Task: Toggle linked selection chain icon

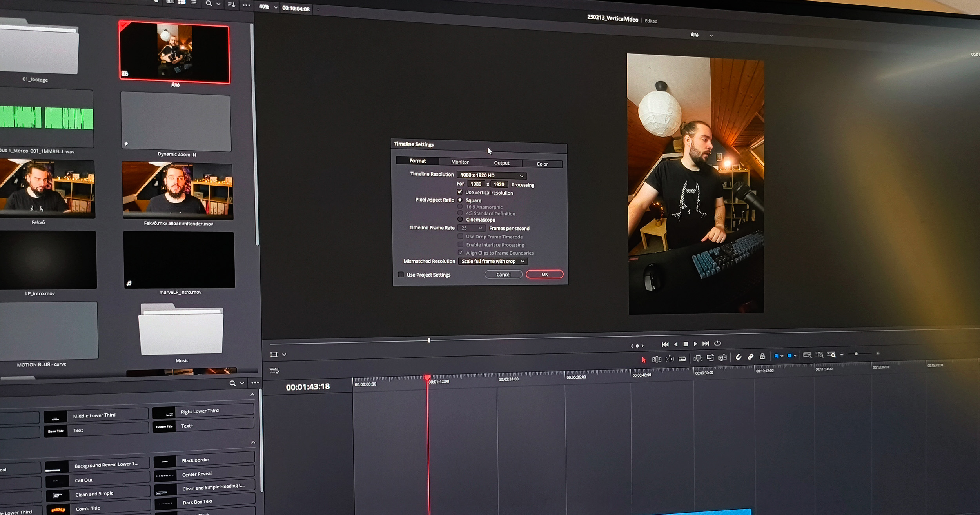Action: coord(750,357)
